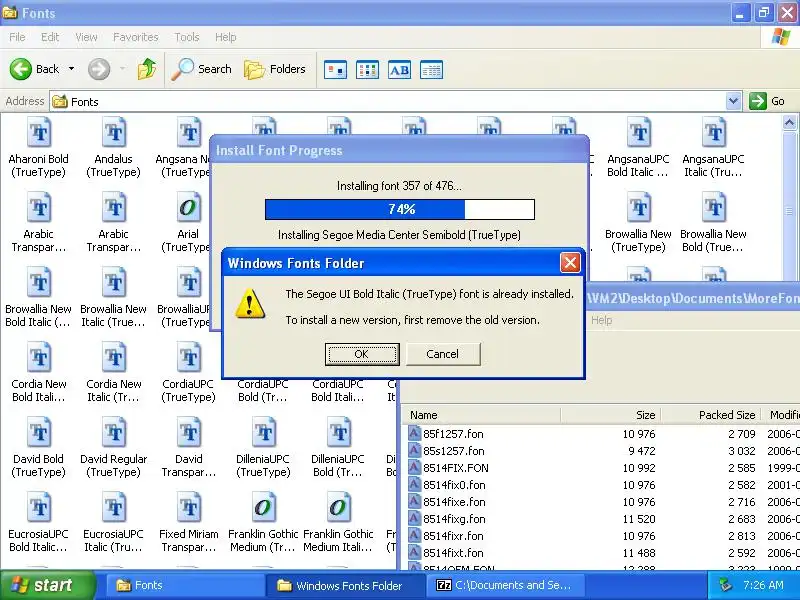Close the Windows Fonts Folder warning dialog

coord(570,263)
